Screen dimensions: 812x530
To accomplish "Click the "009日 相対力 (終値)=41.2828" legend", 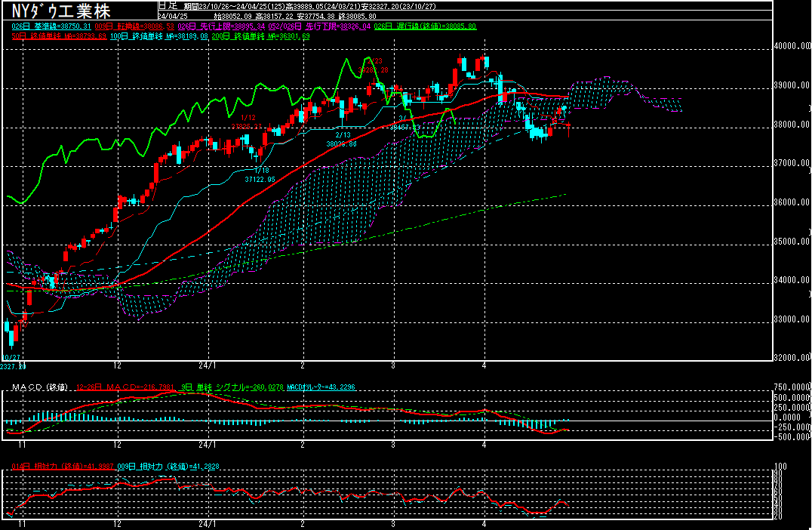I will [x=168, y=467].
